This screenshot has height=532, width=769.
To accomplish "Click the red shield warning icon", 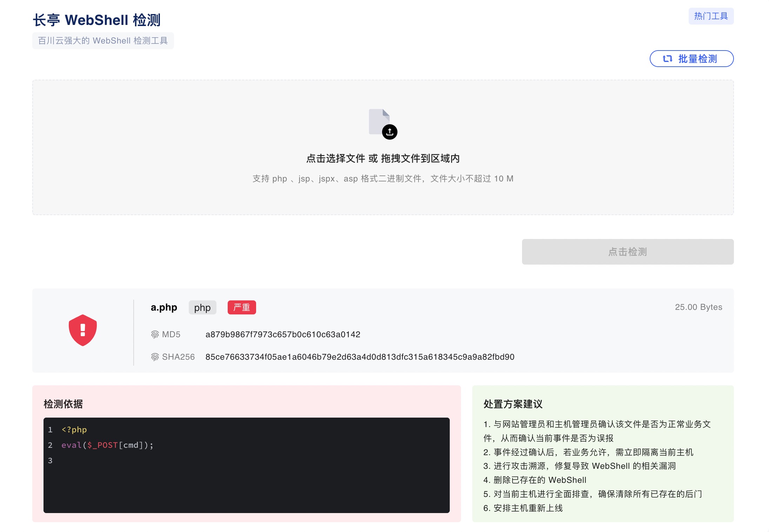I will click(x=83, y=330).
